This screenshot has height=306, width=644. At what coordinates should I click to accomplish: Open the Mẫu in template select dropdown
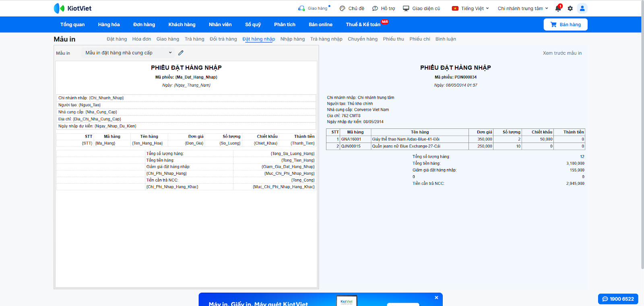[128, 53]
